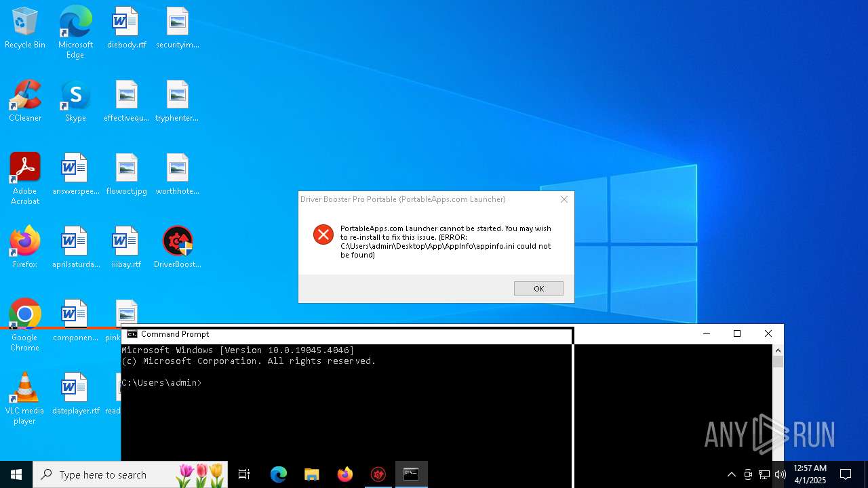Open the network status tray icon
868x488 pixels.
tap(764, 474)
